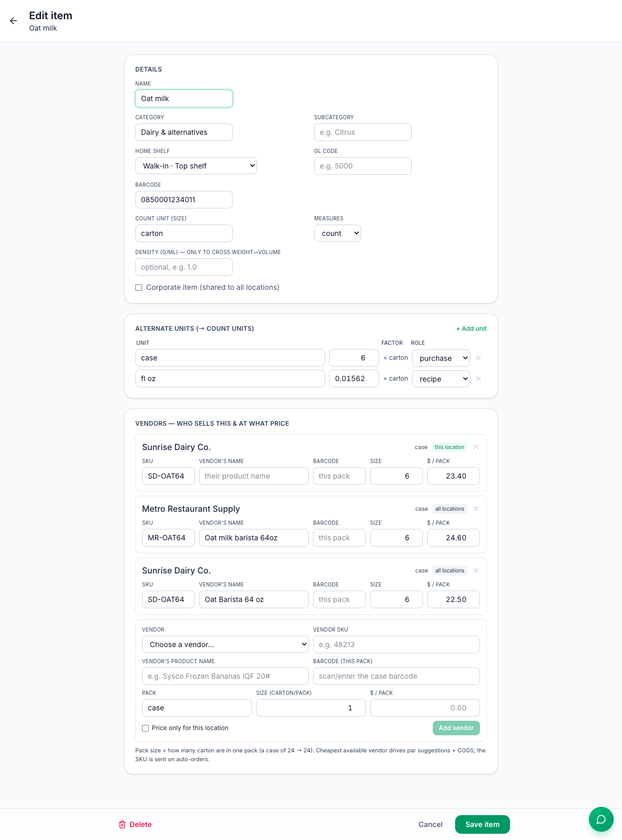Remove Sunrise Dairy Co. this-location vendor
622x840 pixels.
click(x=476, y=447)
